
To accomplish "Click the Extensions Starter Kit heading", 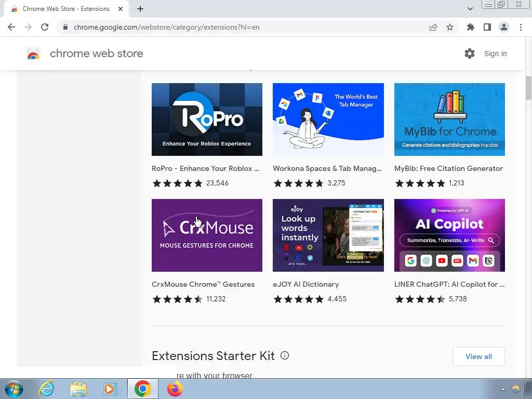I will pyautogui.click(x=214, y=356).
